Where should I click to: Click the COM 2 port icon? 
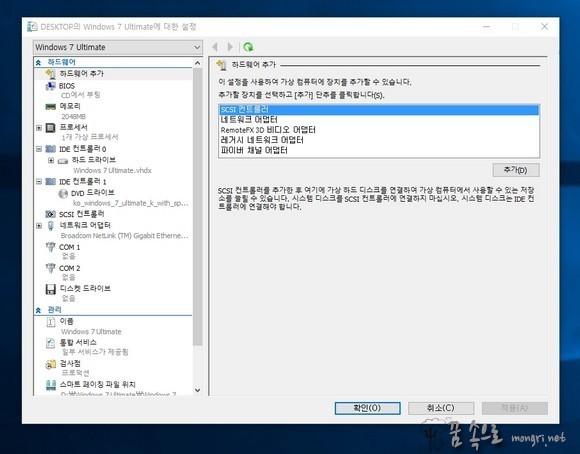pyautogui.click(x=50, y=268)
